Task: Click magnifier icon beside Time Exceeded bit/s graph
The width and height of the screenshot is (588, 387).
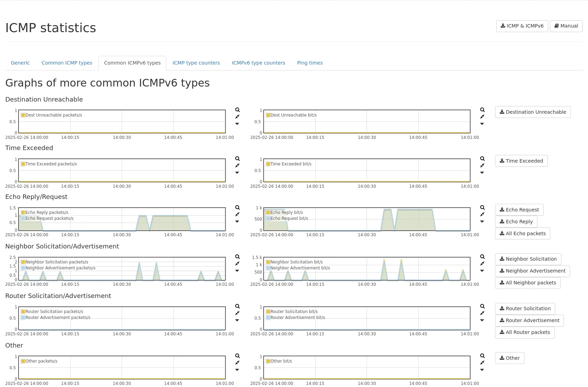Action: (482, 159)
